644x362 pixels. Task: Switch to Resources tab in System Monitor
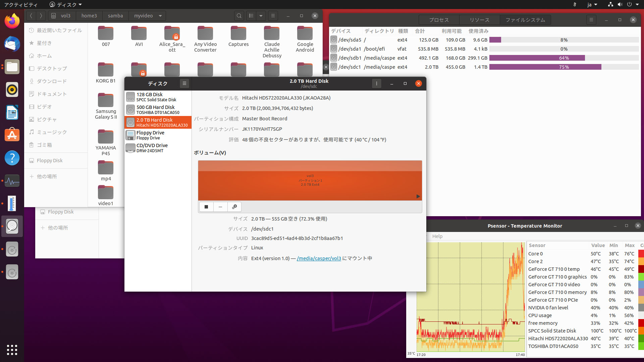(x=479, y=20)
